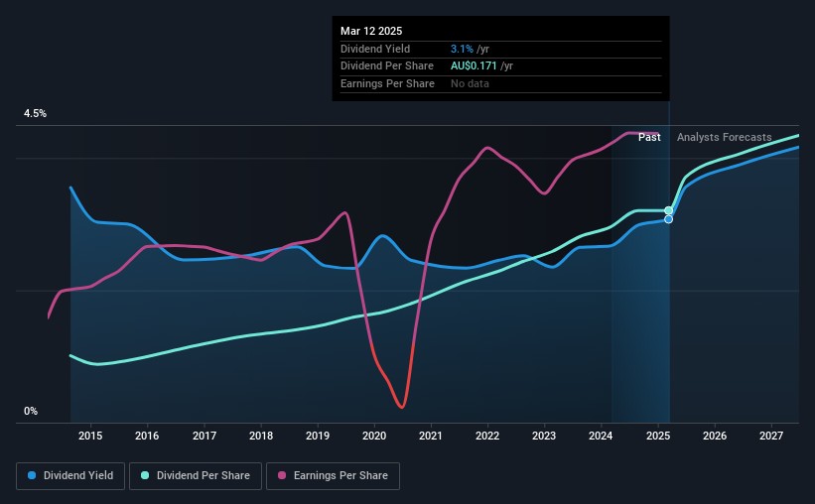Toggle the Dividend Per Share legend button
The width and height of the screenshot is (815, 504).
point(196,476)
